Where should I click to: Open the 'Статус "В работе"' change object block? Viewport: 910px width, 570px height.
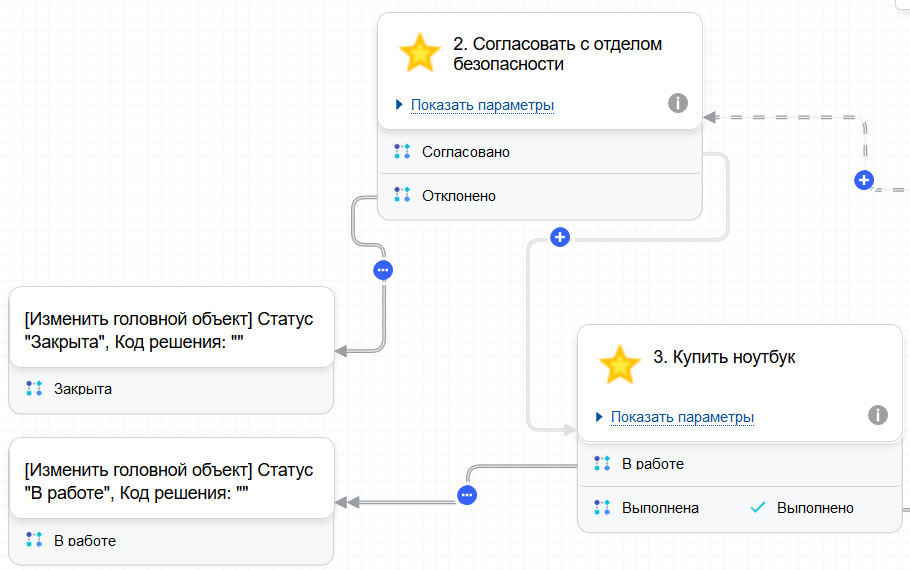coord(170,480)
